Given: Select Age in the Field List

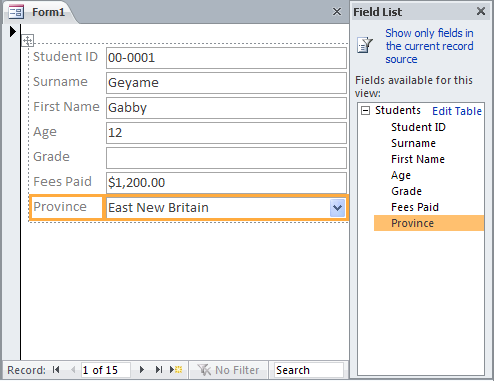Looking at the screenshot, I should 401,175.
